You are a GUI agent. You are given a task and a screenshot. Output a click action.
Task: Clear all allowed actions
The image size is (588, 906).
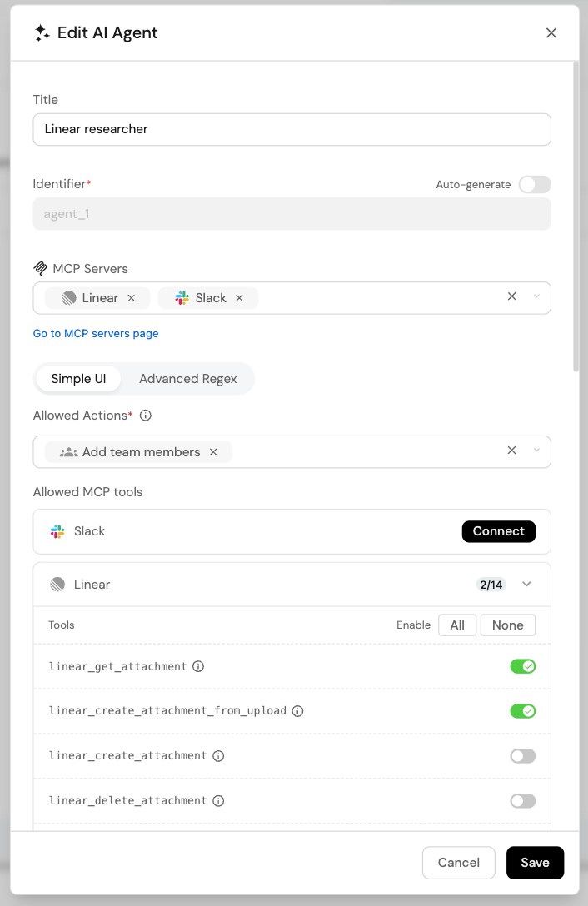[x=511, y=451]
